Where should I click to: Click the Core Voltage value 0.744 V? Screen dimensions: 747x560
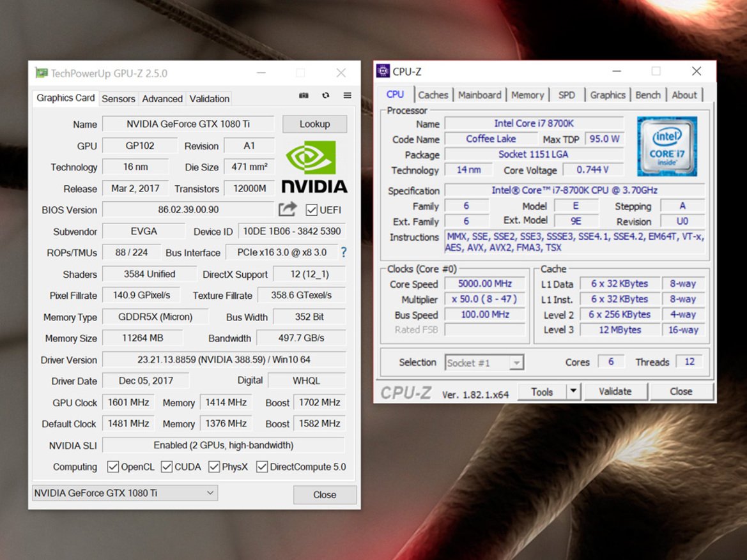pos(592,169)
